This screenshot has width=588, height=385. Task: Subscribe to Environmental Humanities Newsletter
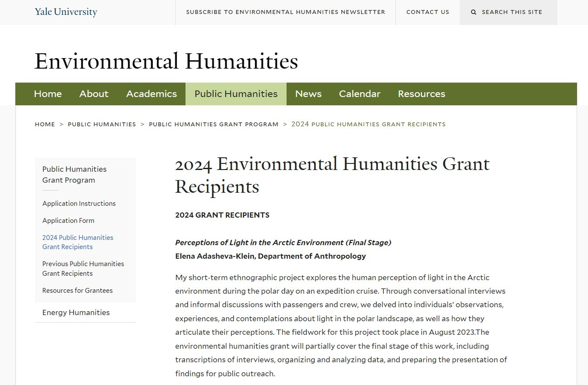286,12
